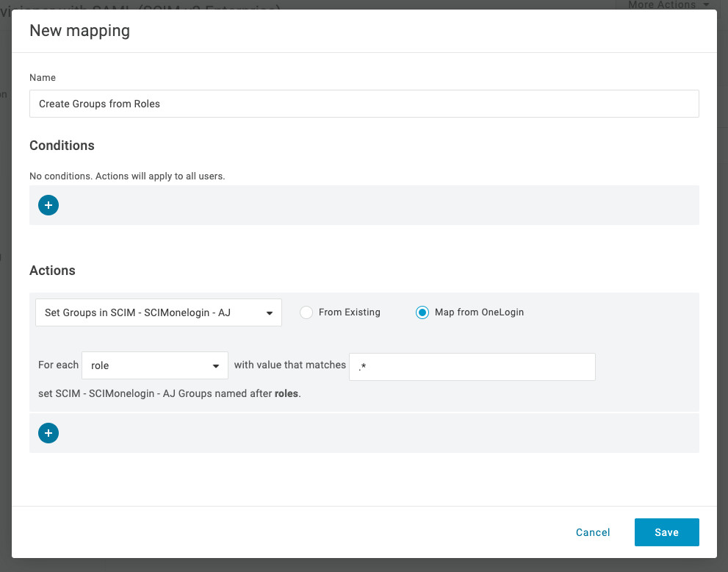Add another action with plus icon
This screenshot has width=728, height=572.
(48, 433)
